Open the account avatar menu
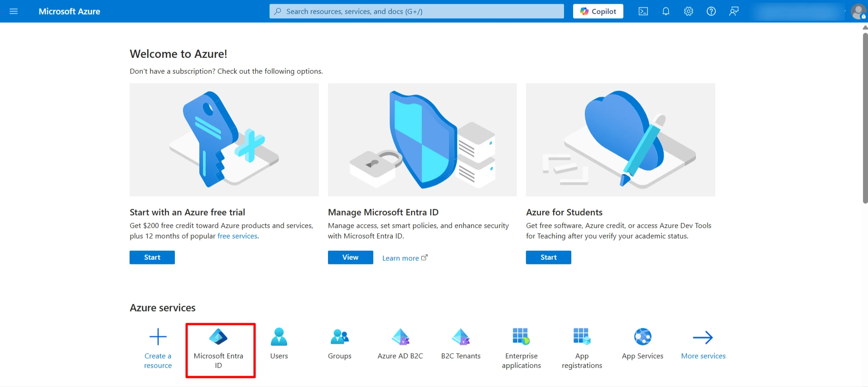Screen dimensions: 868x387 pos(858,11)
